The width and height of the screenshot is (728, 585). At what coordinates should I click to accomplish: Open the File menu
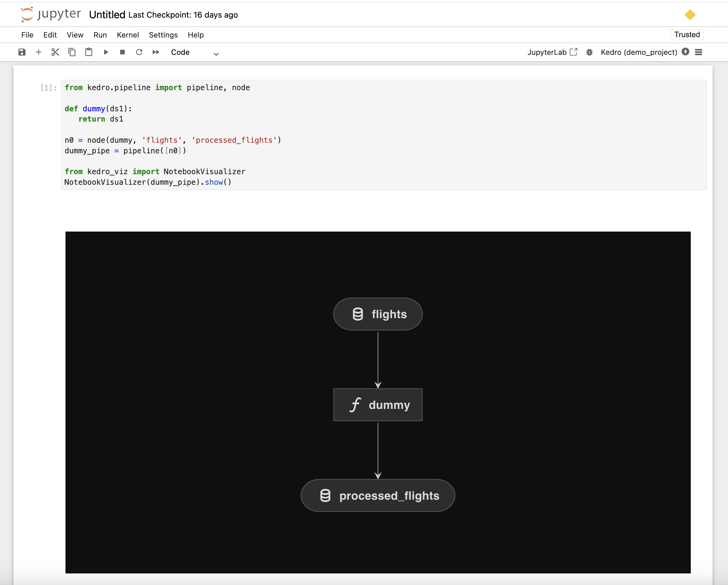[27, 35]
